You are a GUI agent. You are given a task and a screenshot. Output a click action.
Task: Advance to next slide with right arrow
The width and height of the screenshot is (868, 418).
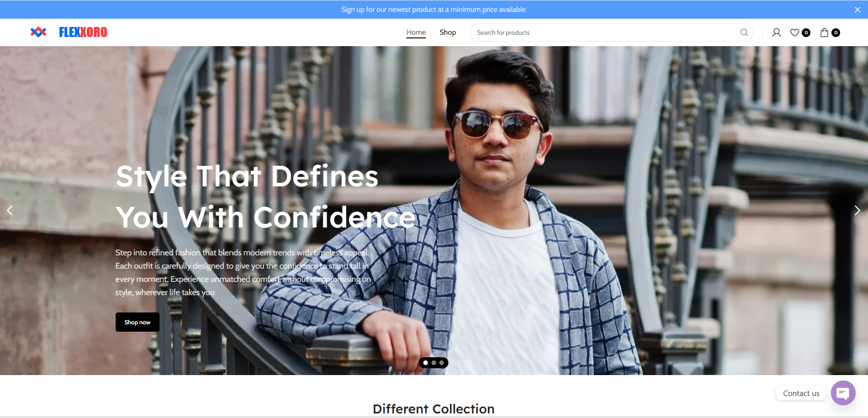857,210
